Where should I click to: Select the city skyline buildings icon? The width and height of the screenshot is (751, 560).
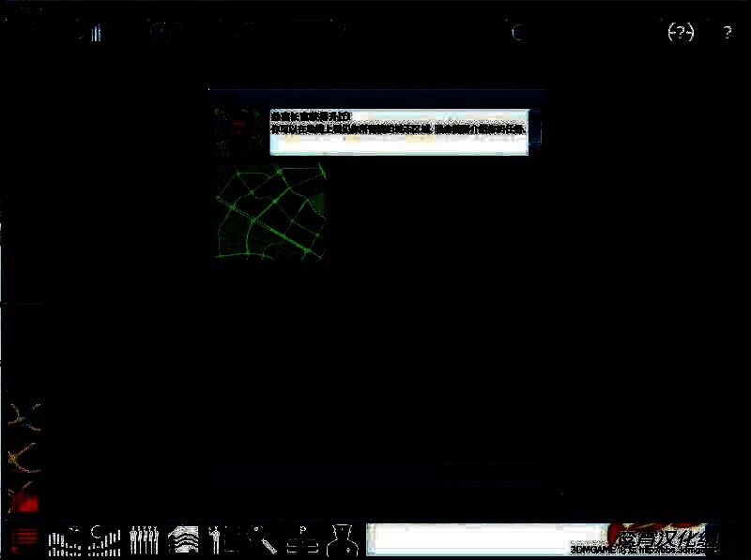point(64,540)
